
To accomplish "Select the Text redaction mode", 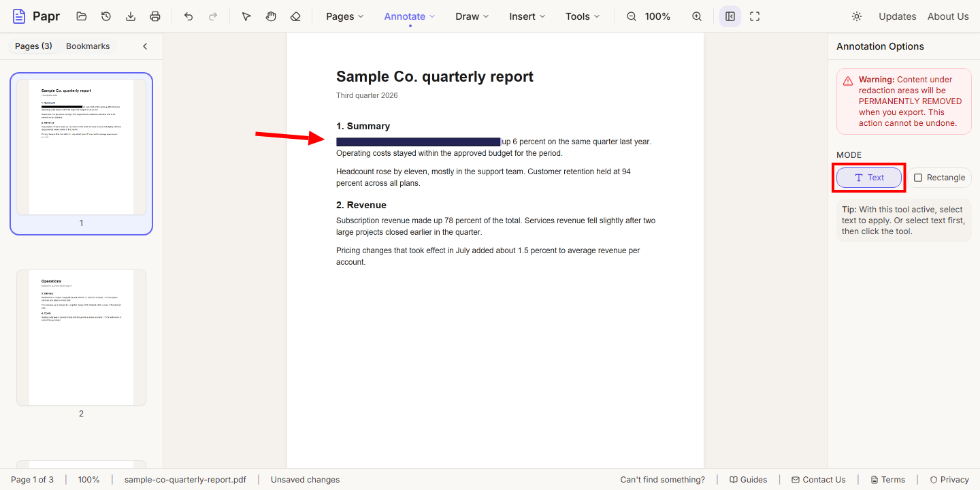I will tap(869, 178).
